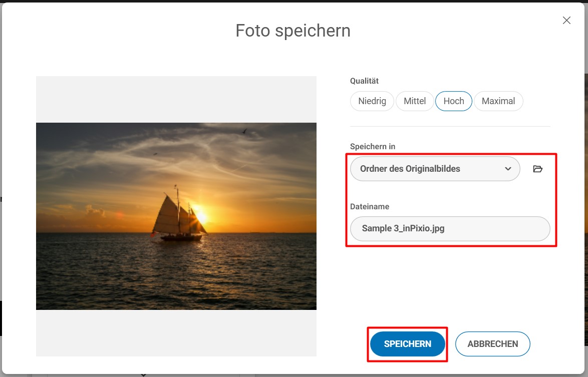Image resolution: width=588 pixels, height=377 pixels.
Task: Confirm "Hoch" quality is selected
Action: click(453, 101)
